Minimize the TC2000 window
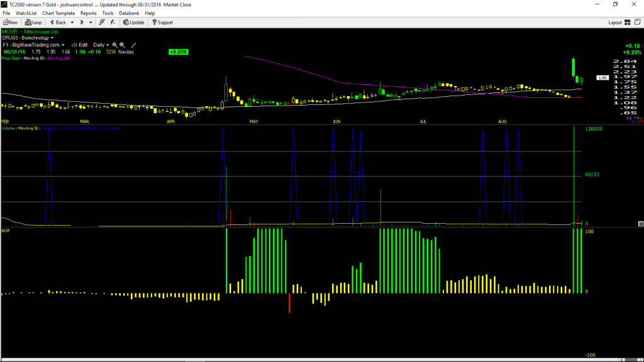This screenshot has width=644, height=362. [597, 4]
